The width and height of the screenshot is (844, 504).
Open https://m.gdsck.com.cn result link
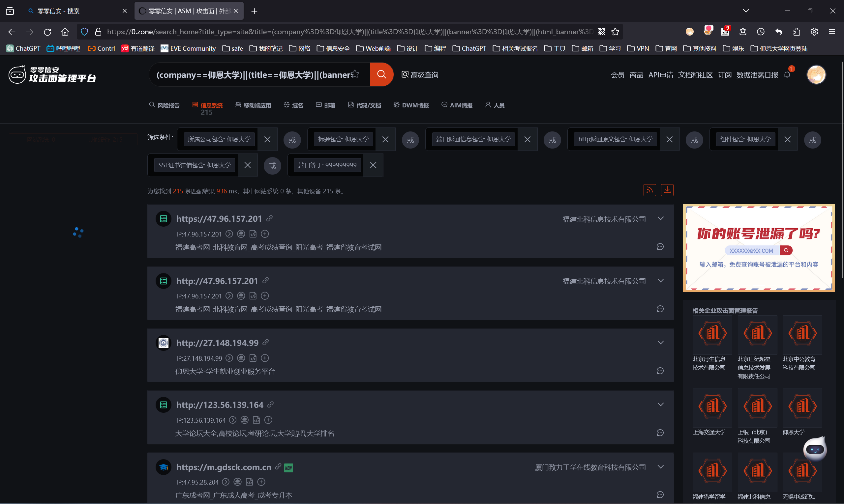click(x=224, y=467)
